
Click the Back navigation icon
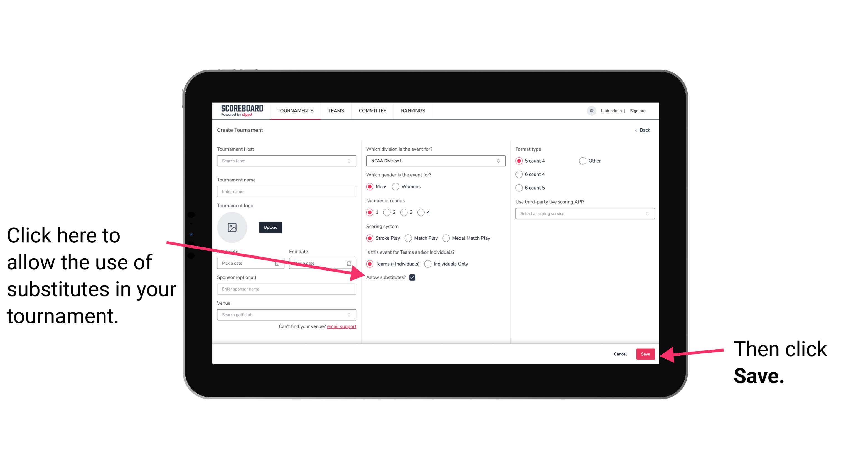pos(637,129)
